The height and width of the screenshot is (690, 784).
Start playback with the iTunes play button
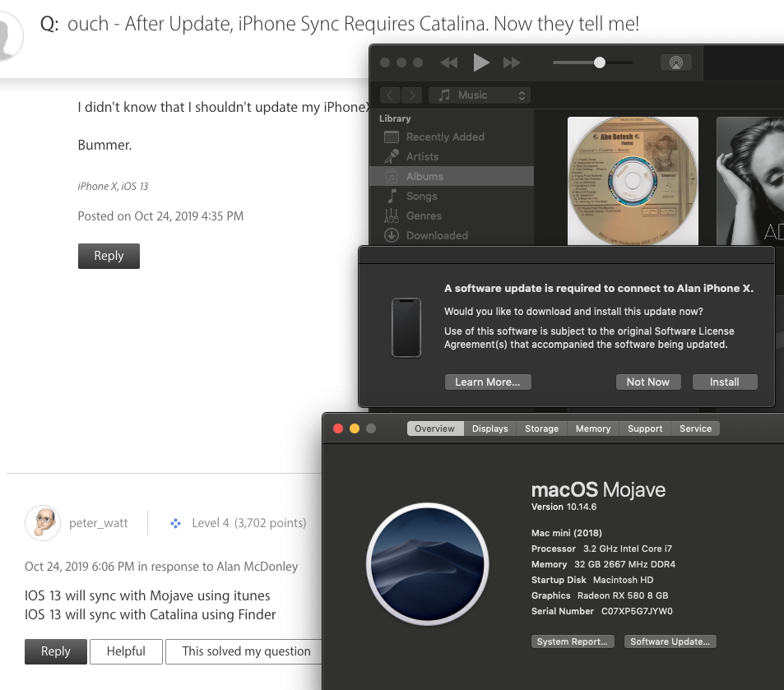pos(481,63)
